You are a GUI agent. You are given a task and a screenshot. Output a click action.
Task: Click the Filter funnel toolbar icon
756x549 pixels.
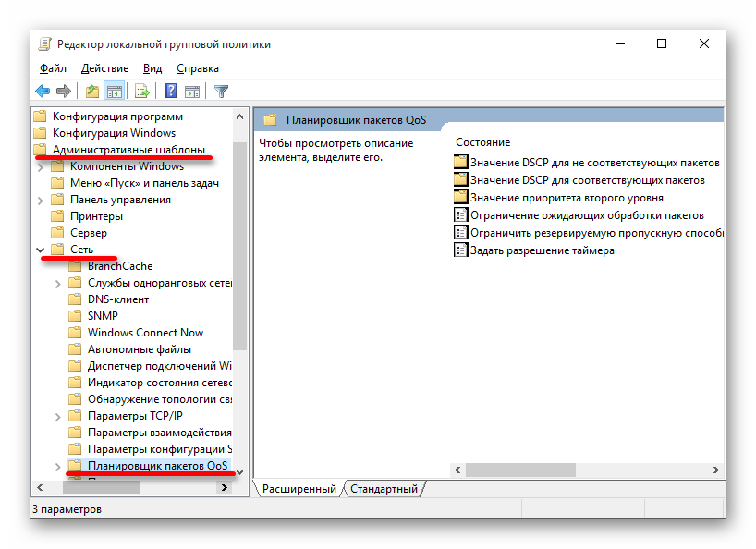point(221,91)
